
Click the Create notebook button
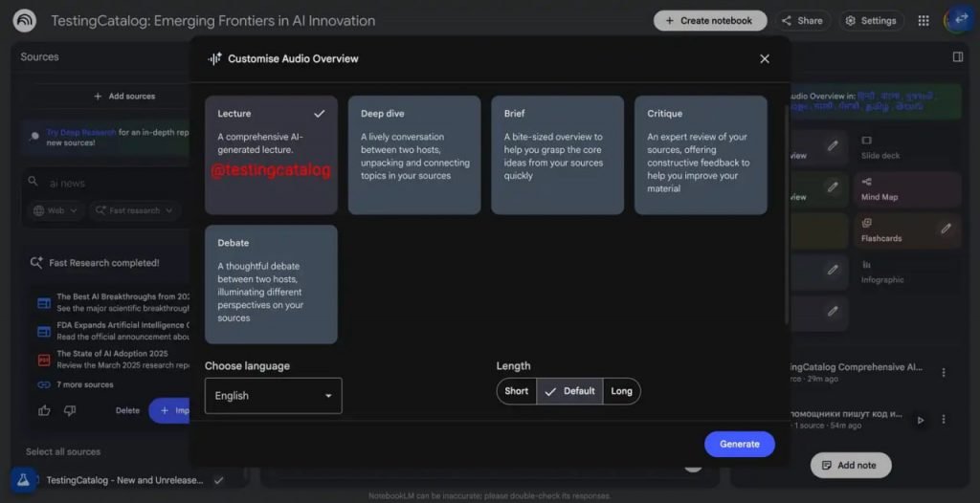pyautogui.click(x=709, y=20)
